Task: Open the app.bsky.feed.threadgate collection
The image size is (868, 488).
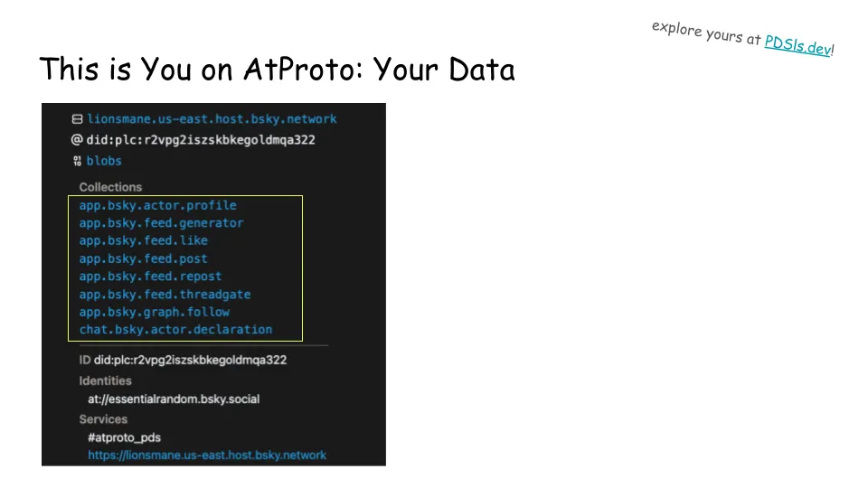Action: (165, 295)
